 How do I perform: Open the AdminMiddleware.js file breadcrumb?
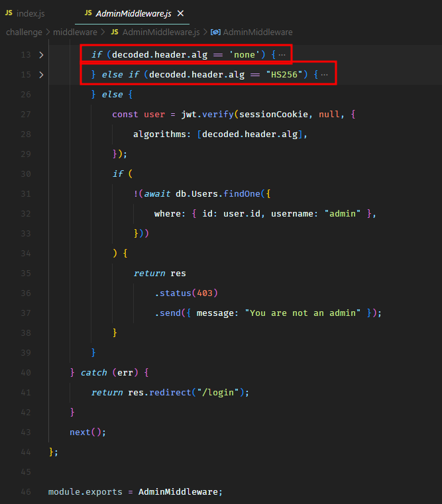160,32
